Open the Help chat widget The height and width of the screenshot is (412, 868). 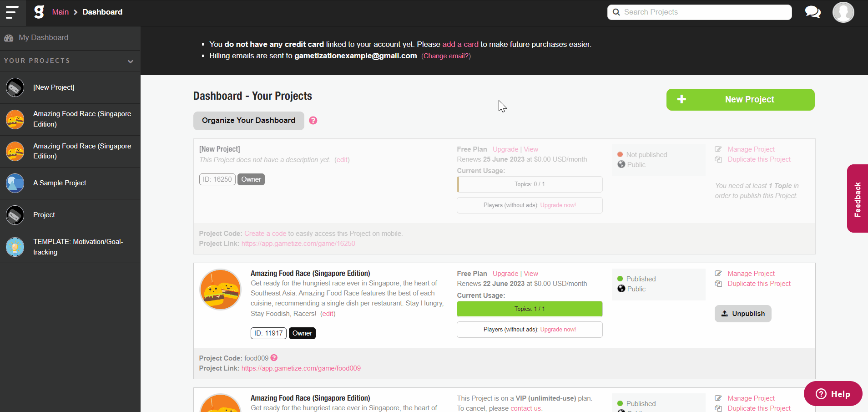pyautogui.click(x=833, y=394)
